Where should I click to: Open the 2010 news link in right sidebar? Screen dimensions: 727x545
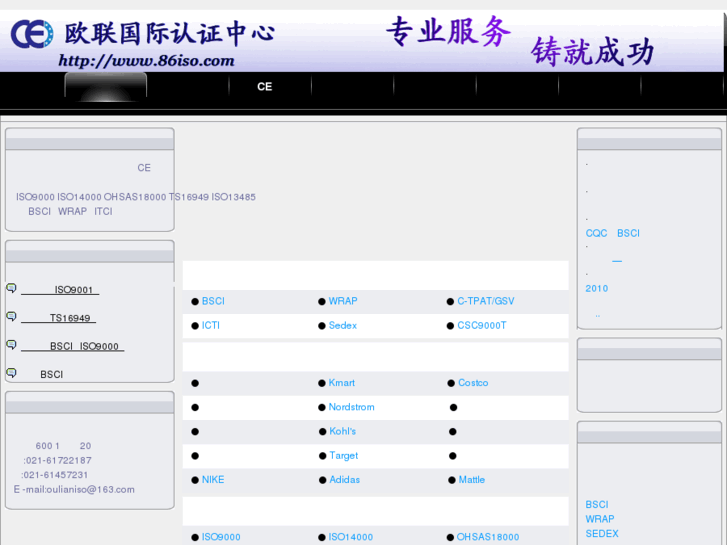597,289
